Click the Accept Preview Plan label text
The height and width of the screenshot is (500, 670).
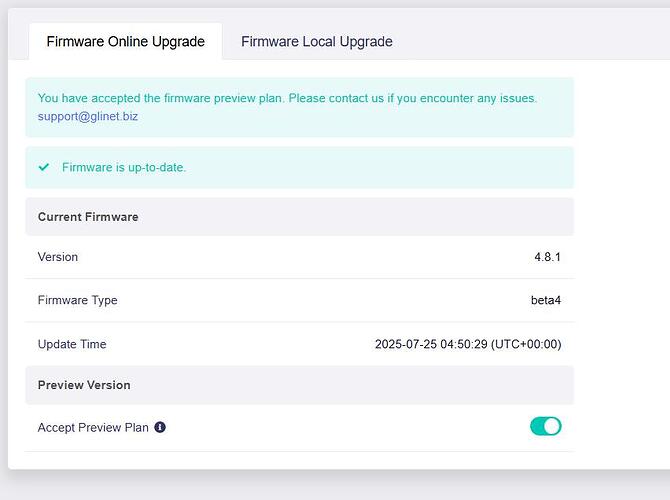click(x=93, y=427)
